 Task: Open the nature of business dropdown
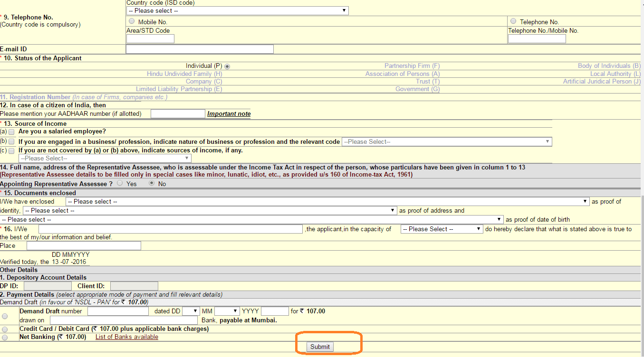[445, 141]
